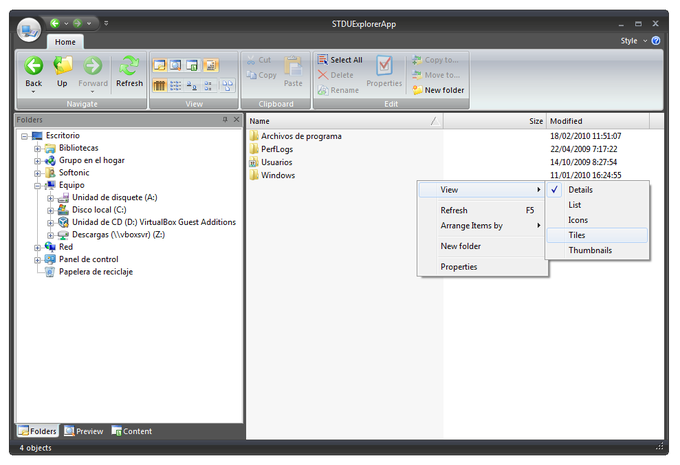Open the Style dropdown
680x465 pixels.
(x=634, y=41)
